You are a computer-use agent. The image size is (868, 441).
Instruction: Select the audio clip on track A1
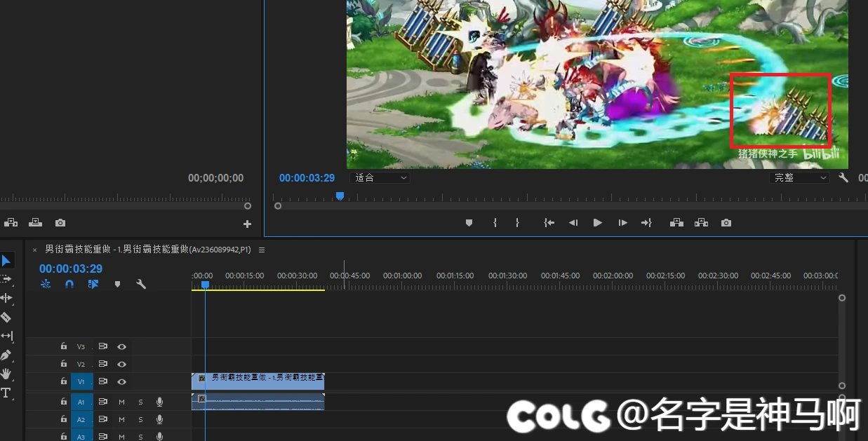tap(258, 402)
